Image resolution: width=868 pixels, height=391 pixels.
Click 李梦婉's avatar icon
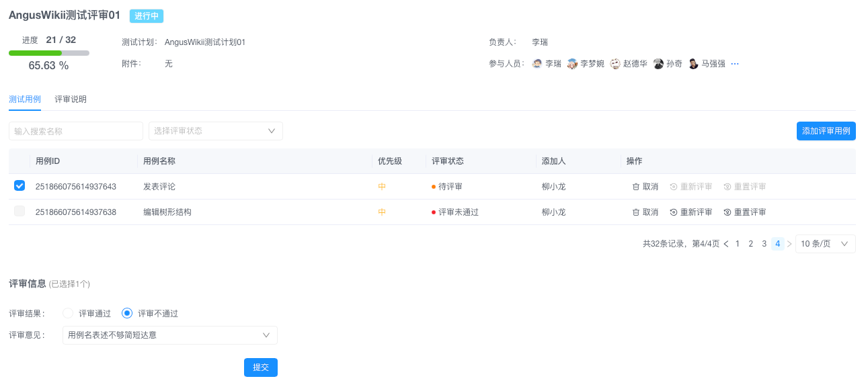tap(572, 64)
